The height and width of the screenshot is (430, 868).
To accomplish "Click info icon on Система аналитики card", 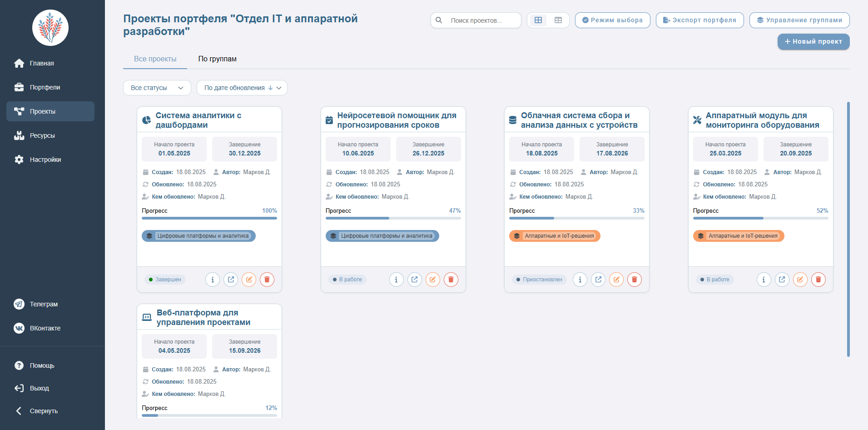I will pyautogui.click(x=213, y=280).
